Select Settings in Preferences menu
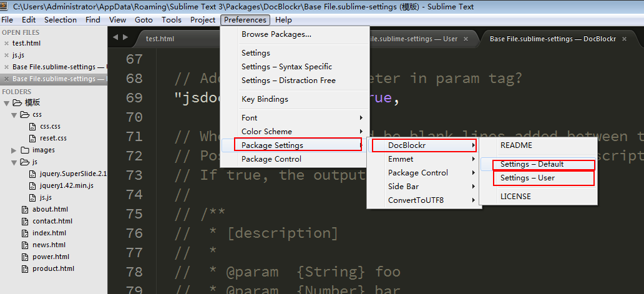644x294 pixels. point(295,53)
